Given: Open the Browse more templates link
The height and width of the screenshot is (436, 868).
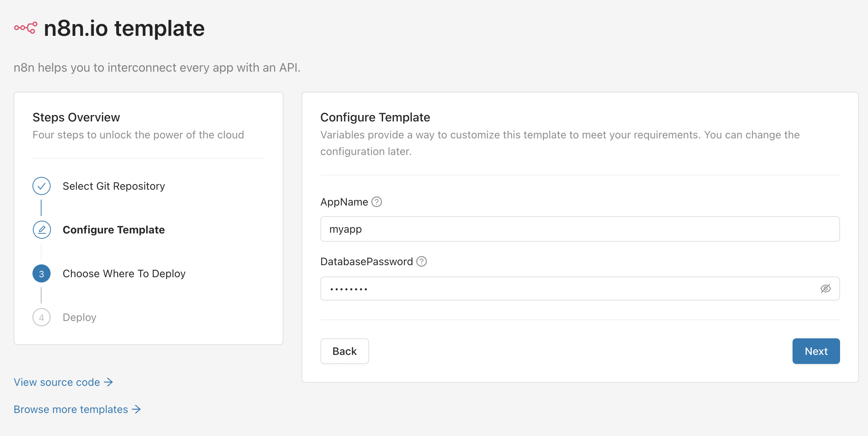Looking at the screenshot, I should (x=77, y=409).
